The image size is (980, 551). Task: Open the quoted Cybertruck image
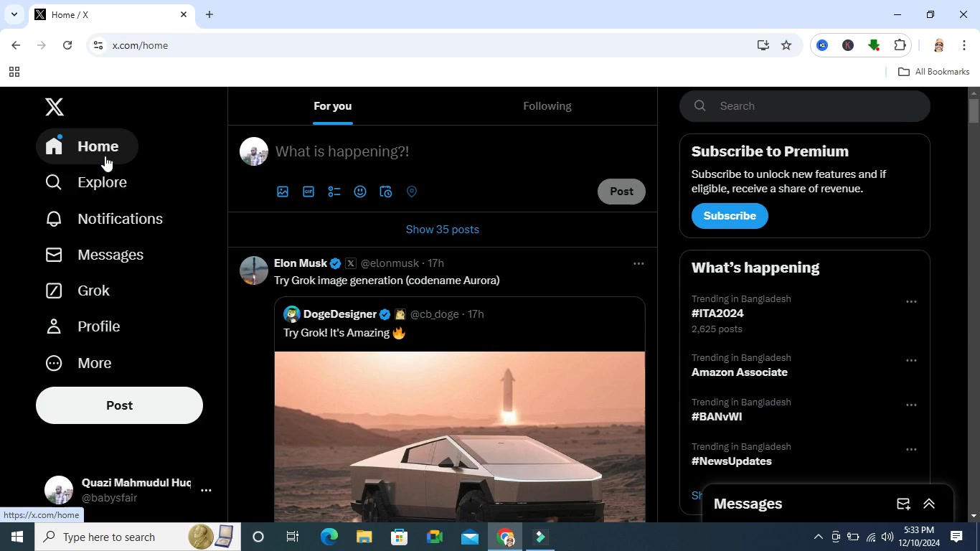460,437
